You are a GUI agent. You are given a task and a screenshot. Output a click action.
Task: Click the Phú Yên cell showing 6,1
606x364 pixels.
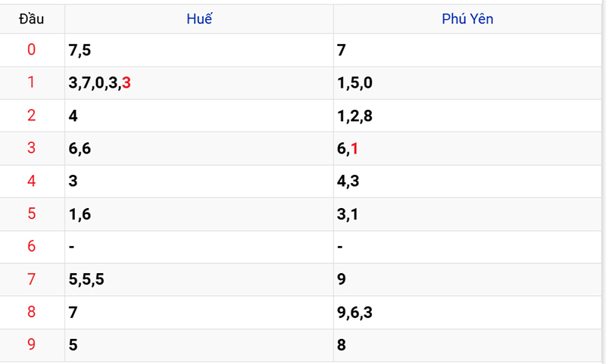point(348,148)
